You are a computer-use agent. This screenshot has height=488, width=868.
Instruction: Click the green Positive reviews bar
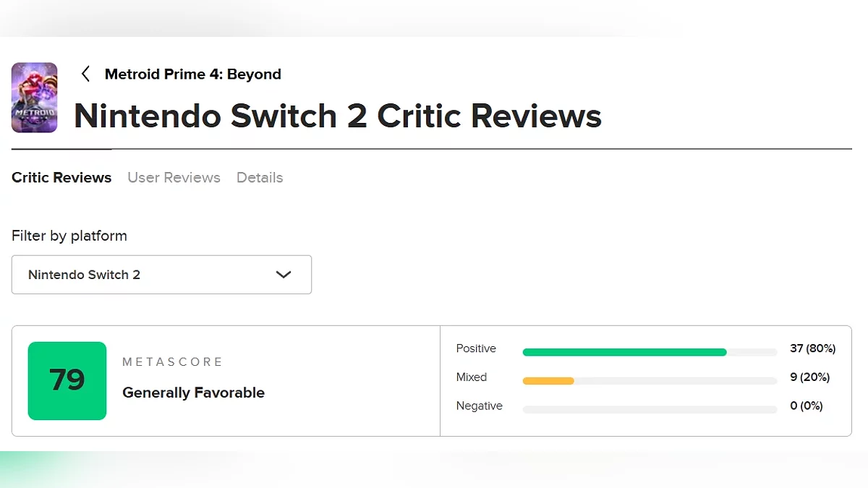(x=624, y=352)
